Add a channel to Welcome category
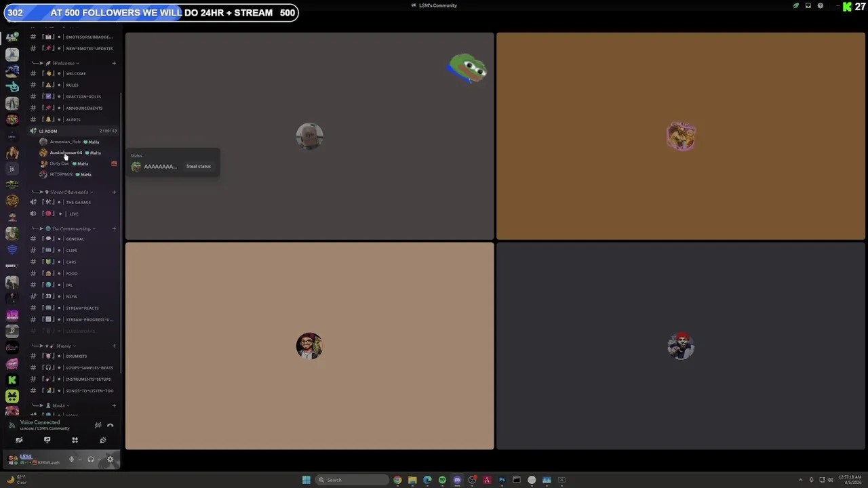This screenshot has width=868, height=488. (x=114, y=63)
